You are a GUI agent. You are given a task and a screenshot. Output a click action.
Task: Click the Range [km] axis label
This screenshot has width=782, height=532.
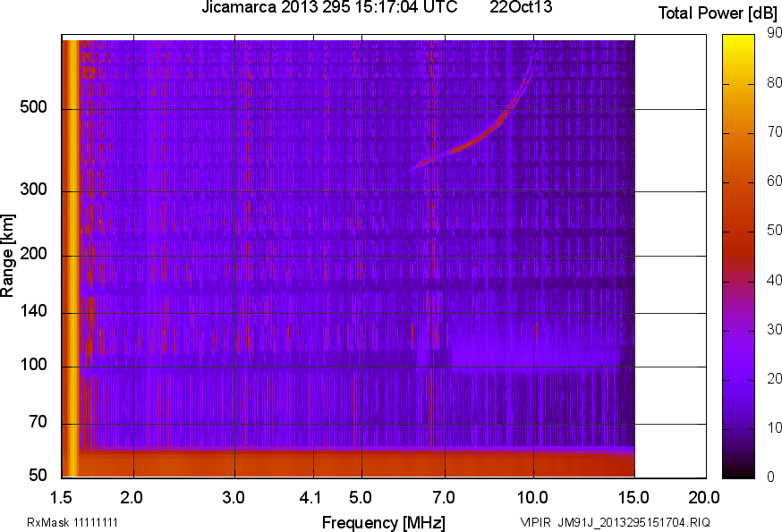tap(7, 256)
